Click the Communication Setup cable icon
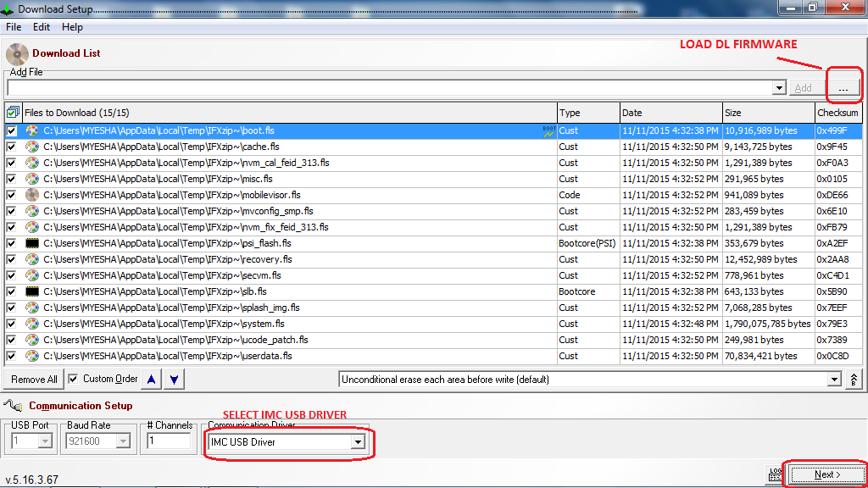 [x=14, y=406]
